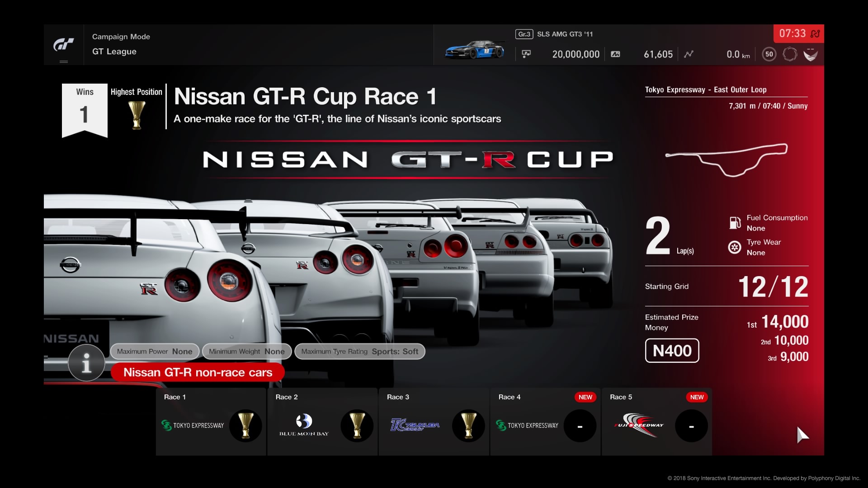
Task: Click the N400 category badge
Action: click(x=672, y=351)
